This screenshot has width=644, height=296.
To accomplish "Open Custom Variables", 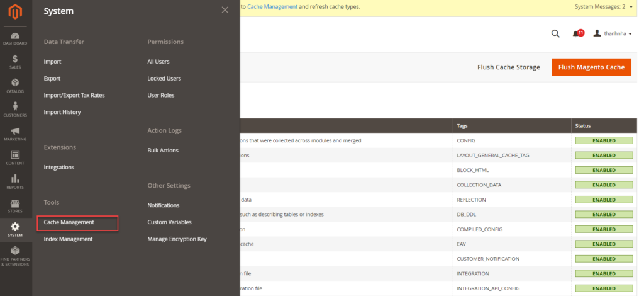I will [170, 222].
